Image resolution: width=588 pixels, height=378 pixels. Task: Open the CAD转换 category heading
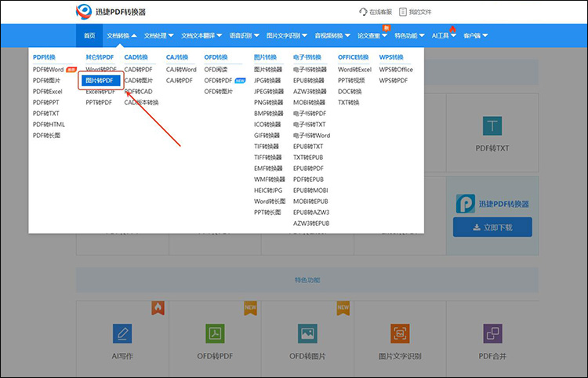136,57
